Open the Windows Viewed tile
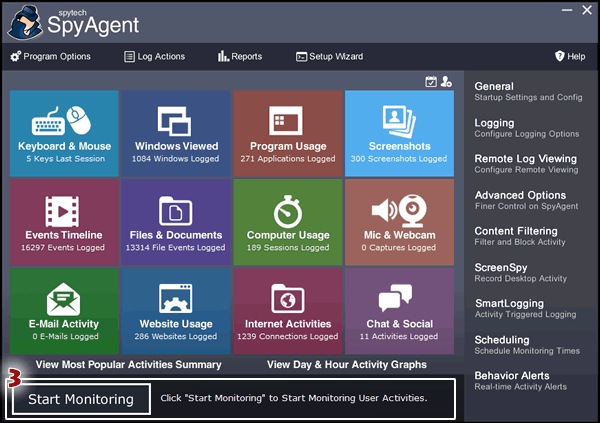The width and height of the screenshot is (600, 423). coord(176,132)
